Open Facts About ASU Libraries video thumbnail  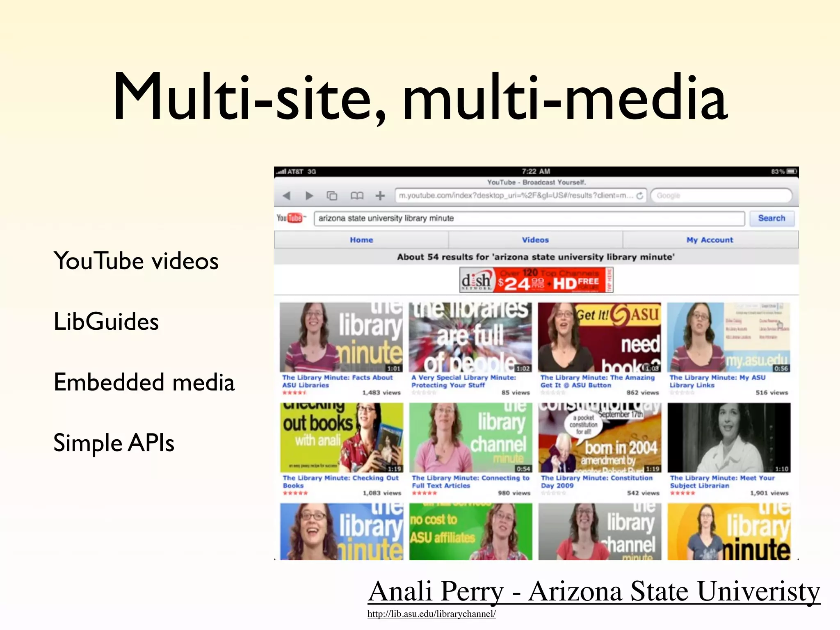(341, 337)
